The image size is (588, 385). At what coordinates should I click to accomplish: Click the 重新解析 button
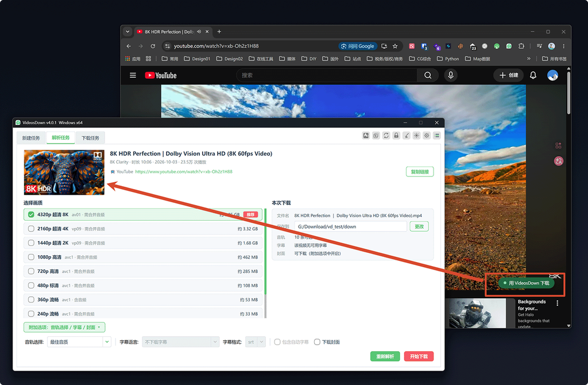385,356
